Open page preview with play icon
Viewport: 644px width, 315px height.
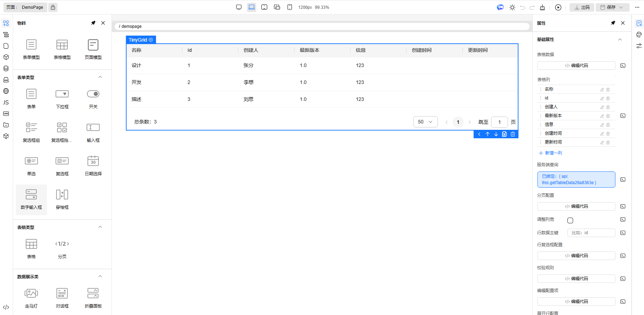[x=558, y=7]
